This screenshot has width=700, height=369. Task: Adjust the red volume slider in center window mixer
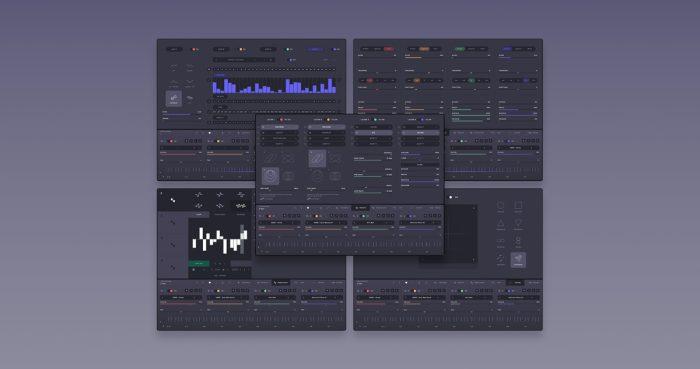pyautogui.click(x=279, y=229)
